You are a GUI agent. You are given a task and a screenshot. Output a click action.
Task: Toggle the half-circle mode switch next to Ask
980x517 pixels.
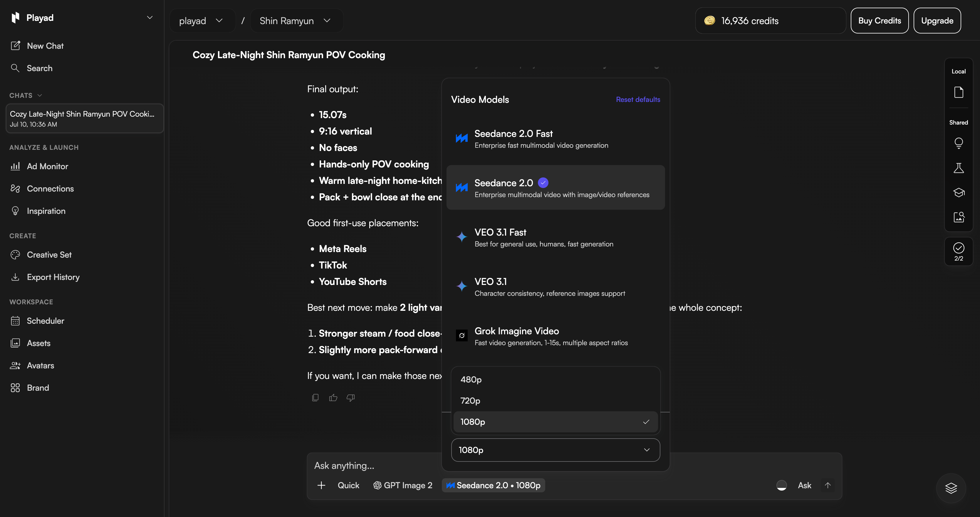click(781, 486)
